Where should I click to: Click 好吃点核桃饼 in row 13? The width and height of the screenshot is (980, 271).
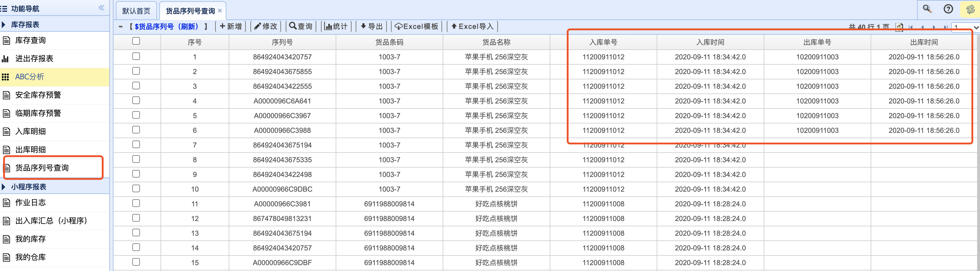(x=496, y=233)
